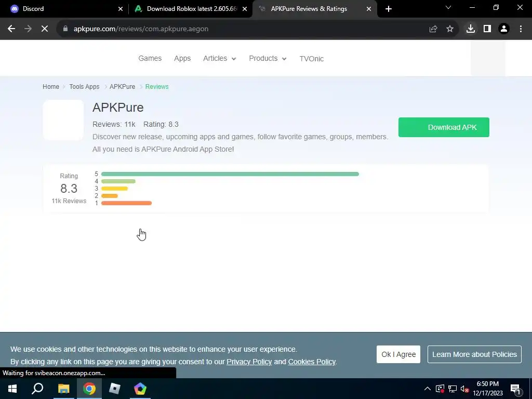The height and width of the screenshot is (399, 532).
Task: Click the 8.3 rating score
Action: 69,188
